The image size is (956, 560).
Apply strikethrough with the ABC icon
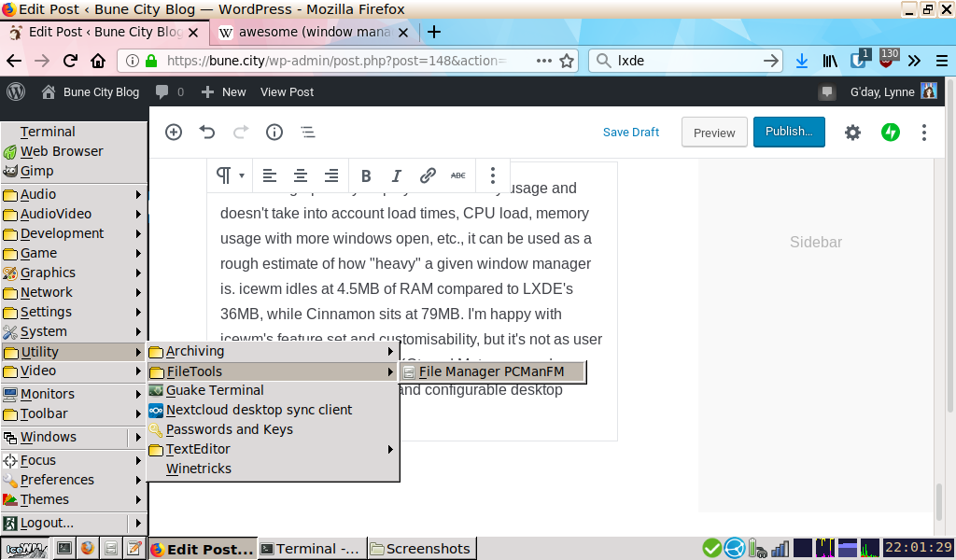tap(457, 176)
